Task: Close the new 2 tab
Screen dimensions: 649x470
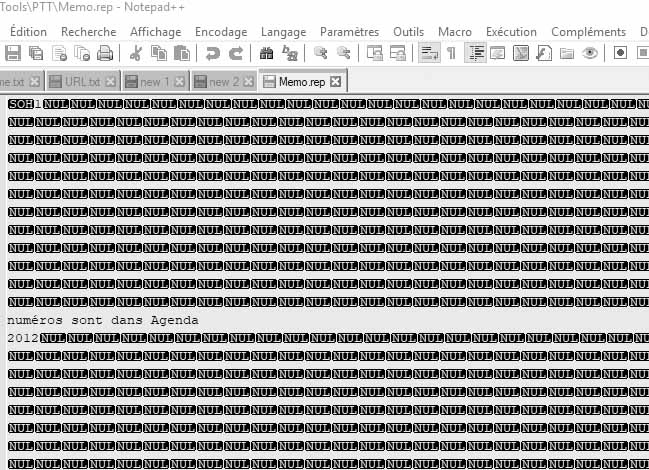Action: [248, 82]
